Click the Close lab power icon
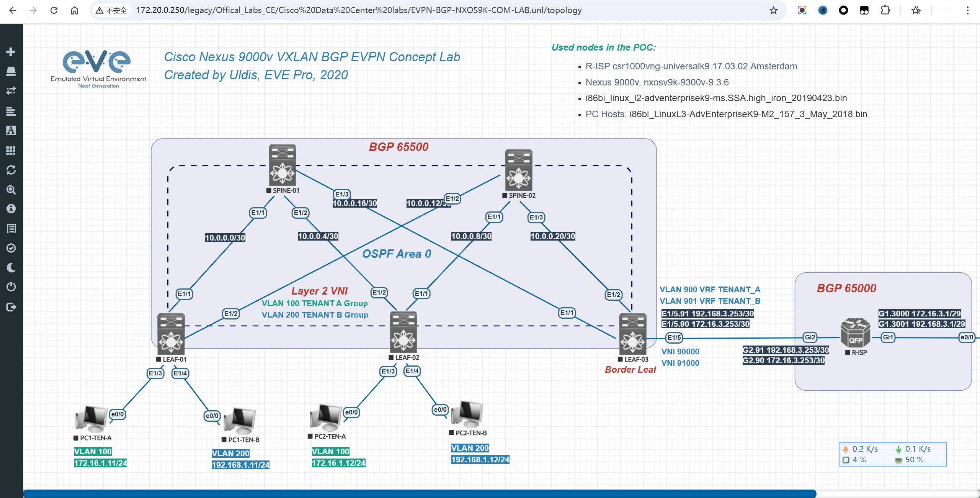The height and width of the screenshot is (498, 980). pos(11,287)
